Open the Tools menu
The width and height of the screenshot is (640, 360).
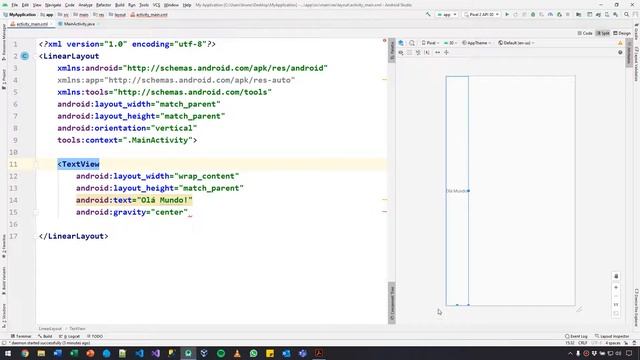tap(144, 5)
